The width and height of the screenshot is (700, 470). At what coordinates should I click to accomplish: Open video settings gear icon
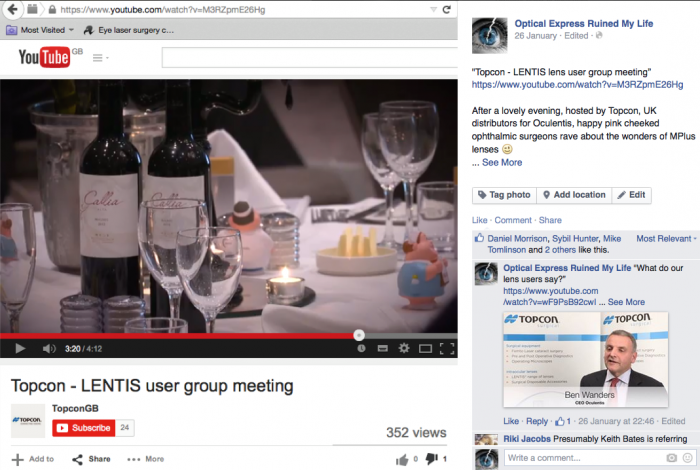(x=404, y=348)
